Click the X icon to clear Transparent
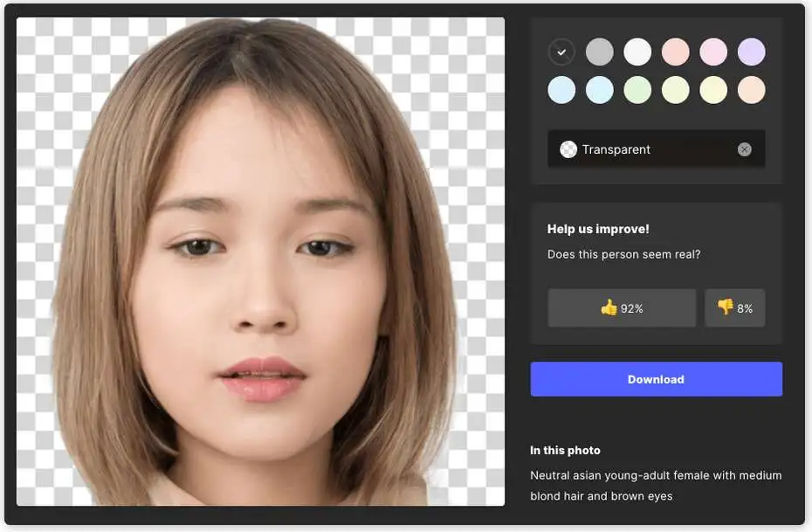 click(744, 149)
